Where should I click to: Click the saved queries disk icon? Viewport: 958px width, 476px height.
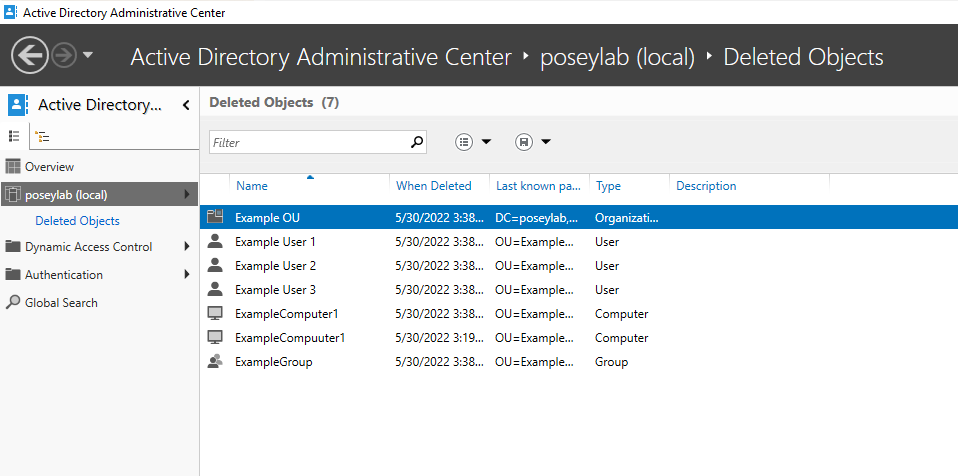[x=524, y=142]
